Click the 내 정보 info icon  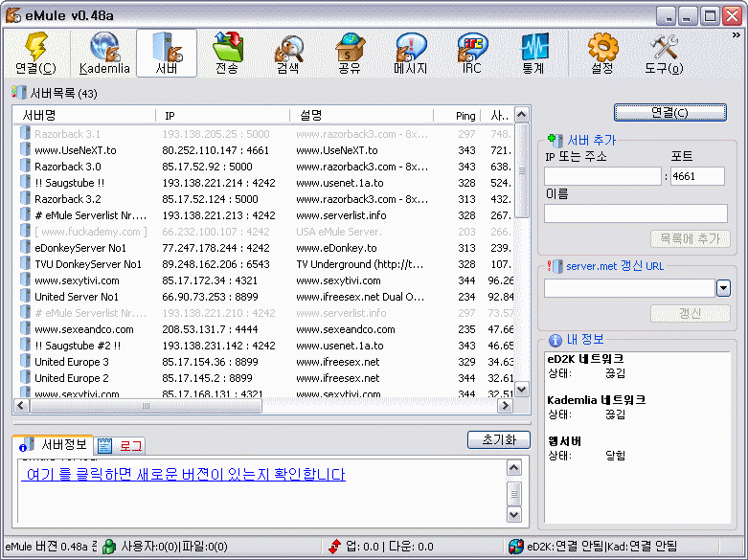click(555, 340)
